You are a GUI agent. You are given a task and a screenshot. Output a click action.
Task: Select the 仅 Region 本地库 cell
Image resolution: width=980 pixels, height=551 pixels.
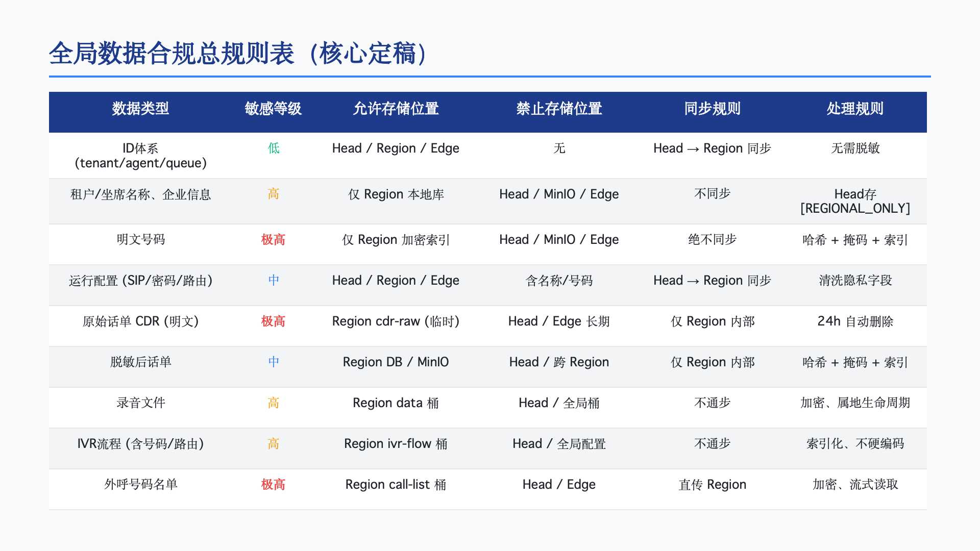(x=397, y=194)
